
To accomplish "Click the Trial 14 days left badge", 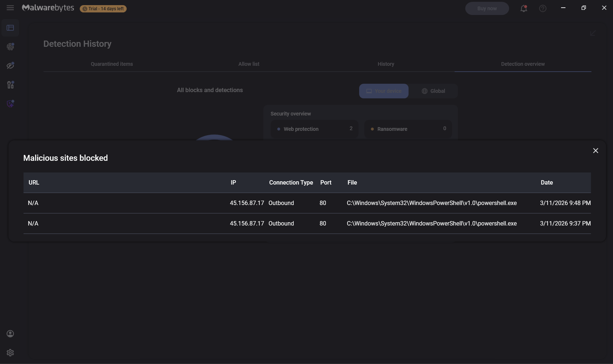I will [x=103, y=9].
